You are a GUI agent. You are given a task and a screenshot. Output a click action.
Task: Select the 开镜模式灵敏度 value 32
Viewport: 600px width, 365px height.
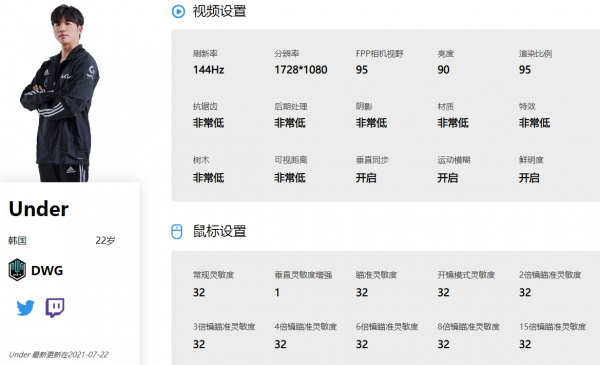coord(443,292)
